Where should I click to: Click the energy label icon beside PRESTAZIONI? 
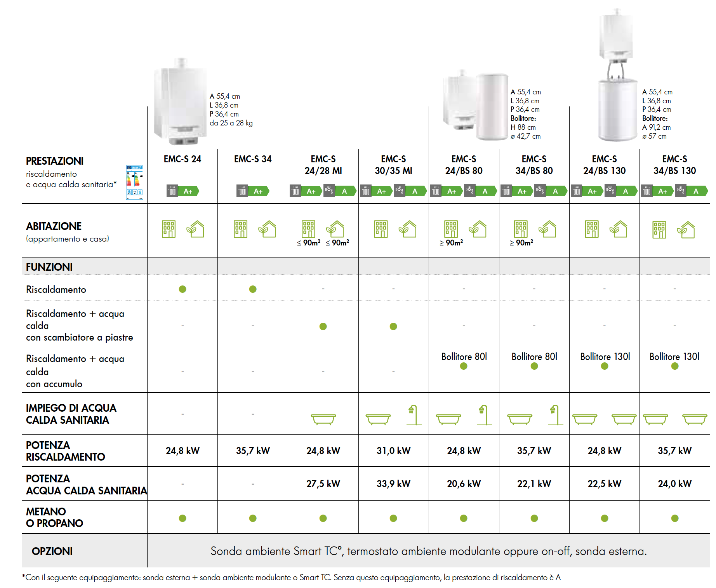point(134,182)
